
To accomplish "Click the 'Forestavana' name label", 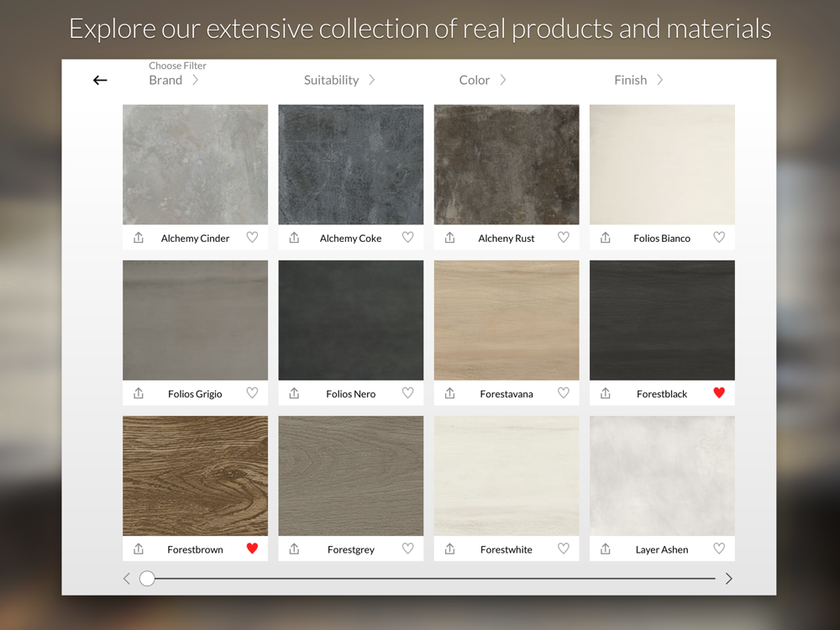I will tap(507, 394).
